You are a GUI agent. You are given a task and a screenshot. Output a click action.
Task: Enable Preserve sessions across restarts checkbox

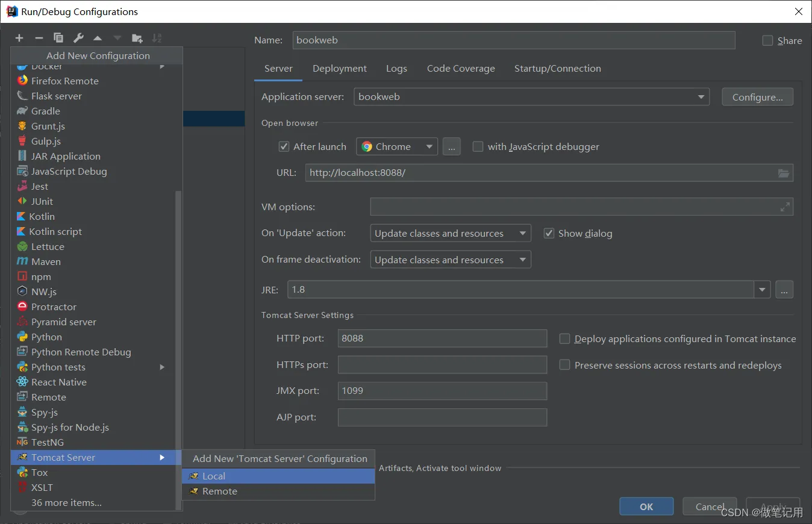[564, 365]
